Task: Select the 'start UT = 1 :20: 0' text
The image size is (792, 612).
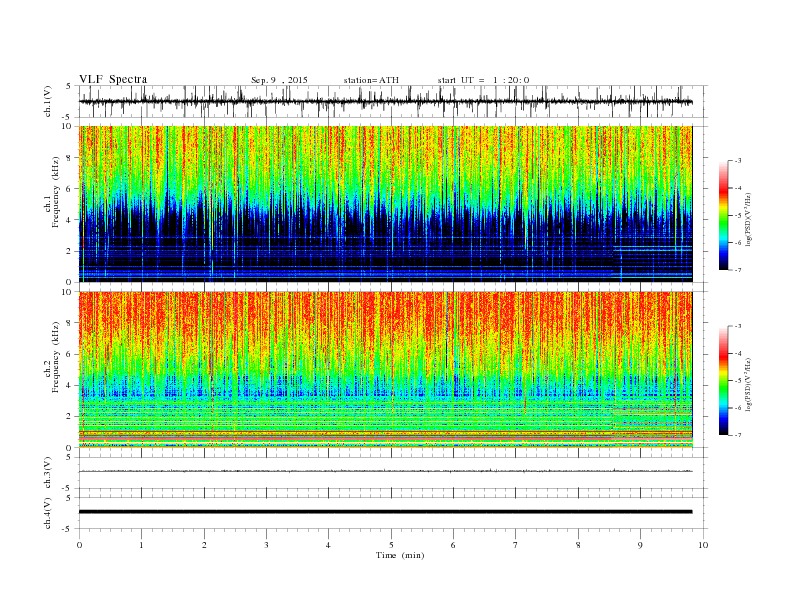Action: pyautogui.click(x=483, y=80)
